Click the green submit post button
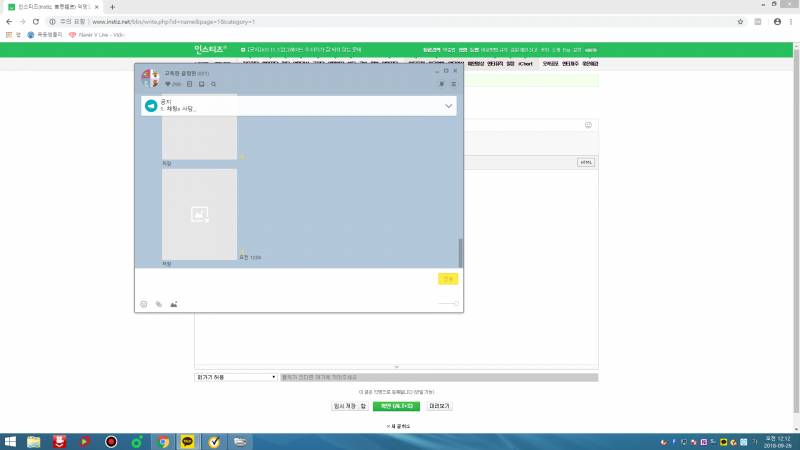Image resolution: width=800 pixels, height=450 pixels. point(396,407)
